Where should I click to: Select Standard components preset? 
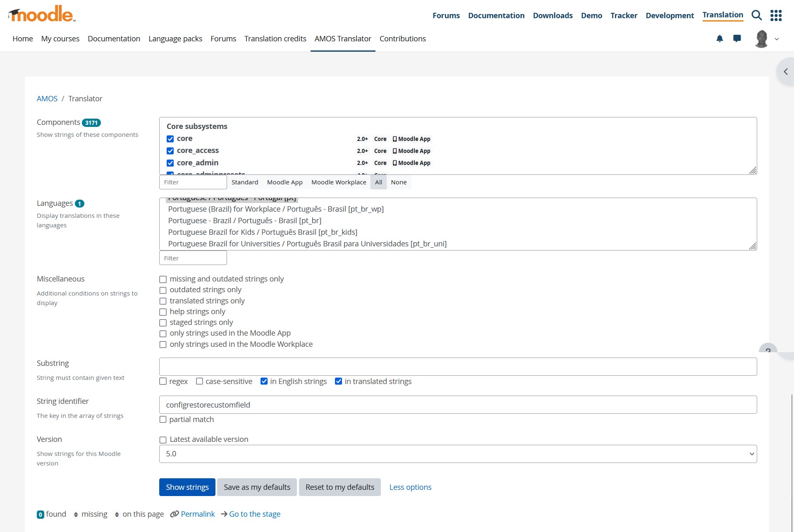245,182
